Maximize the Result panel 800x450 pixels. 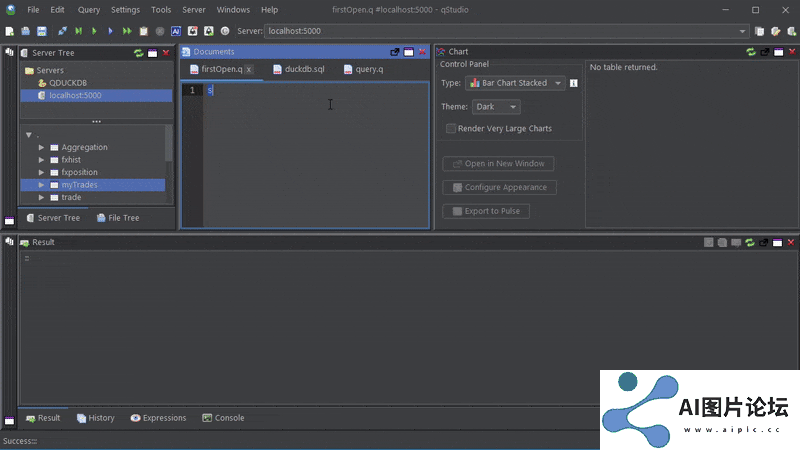(x=777, y=242)
